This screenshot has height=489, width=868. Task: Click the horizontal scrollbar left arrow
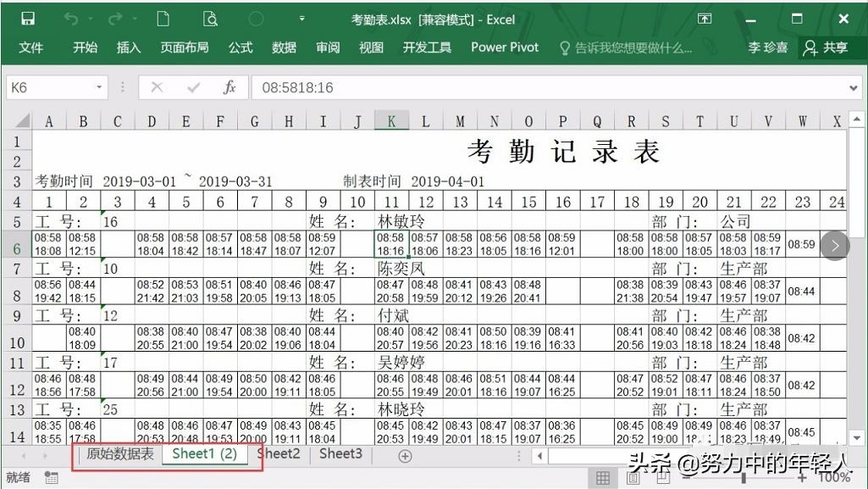click(x=539, y=454)
